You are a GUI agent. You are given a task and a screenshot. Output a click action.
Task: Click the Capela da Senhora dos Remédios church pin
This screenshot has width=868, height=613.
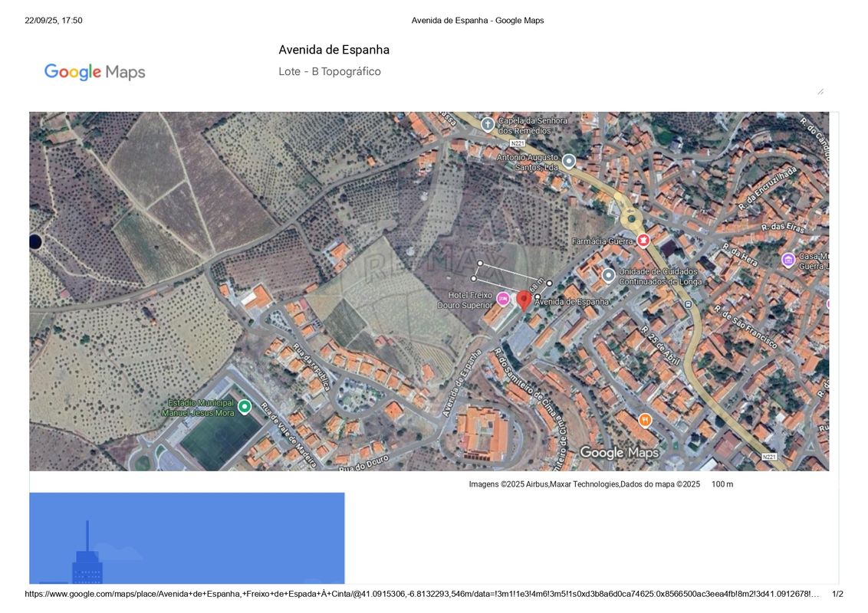tap(487, 124)
